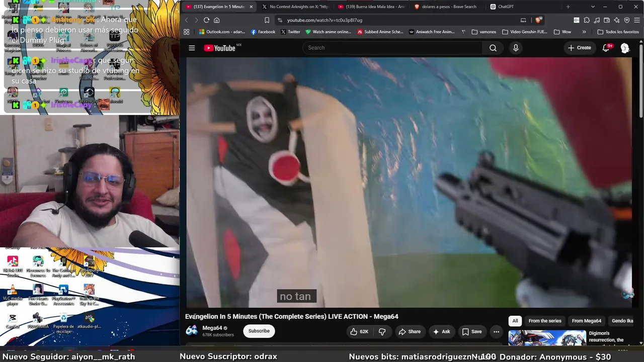The width and height of the screenshot is (644, 362).
Task: Open the Wow bookmark folder
Action: click(x=562, y=32)
